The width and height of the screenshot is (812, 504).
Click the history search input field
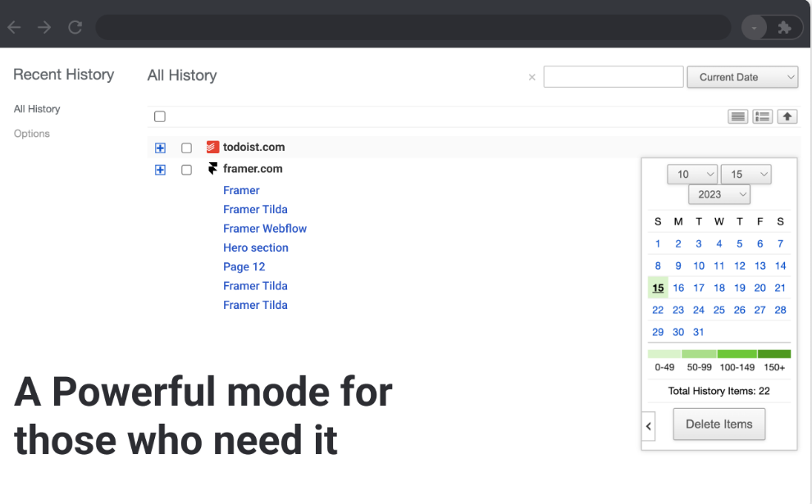613,77
